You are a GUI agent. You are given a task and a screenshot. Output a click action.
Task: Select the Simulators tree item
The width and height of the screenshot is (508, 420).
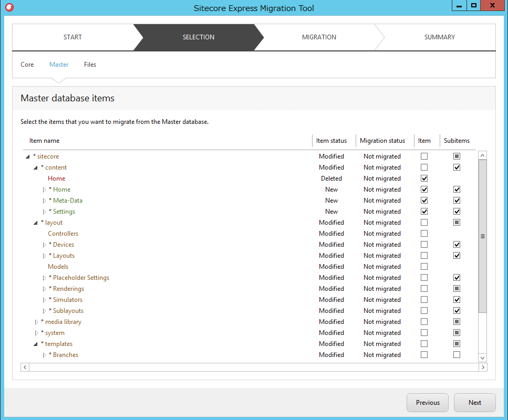[x=68, y=300]
